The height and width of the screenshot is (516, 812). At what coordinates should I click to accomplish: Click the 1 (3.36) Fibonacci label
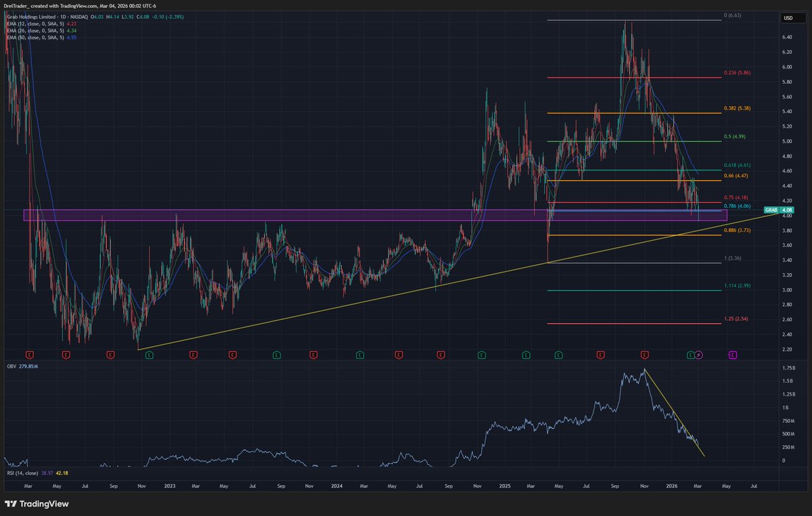pos(734,258)
